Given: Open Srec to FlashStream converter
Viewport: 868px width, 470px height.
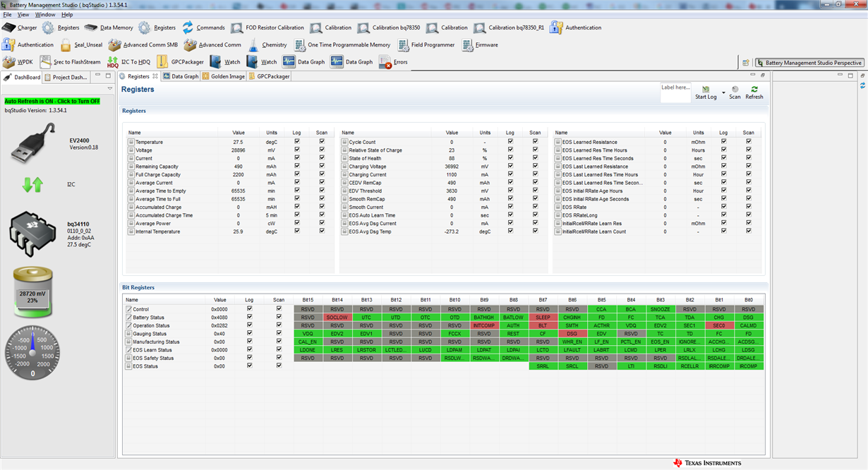Looking at the screenshot, I should tap(70, 62).
